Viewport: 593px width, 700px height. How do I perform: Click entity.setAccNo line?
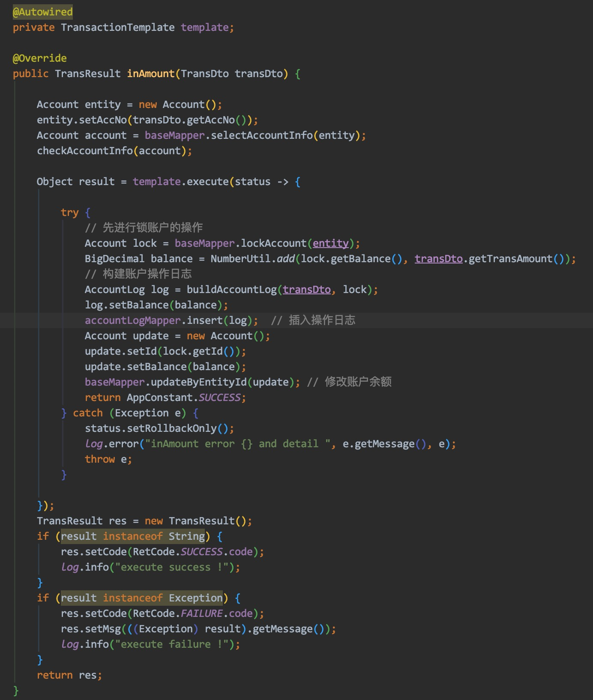tap(147, 120)
